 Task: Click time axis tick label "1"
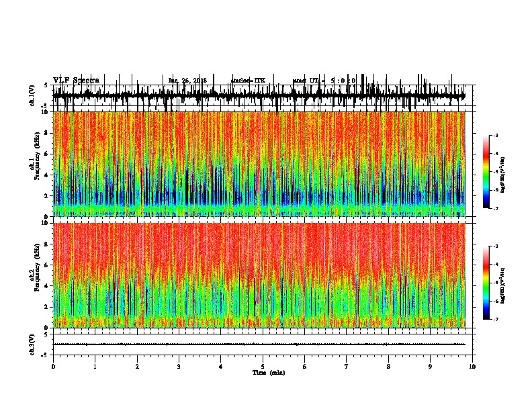tap(95, 367)
